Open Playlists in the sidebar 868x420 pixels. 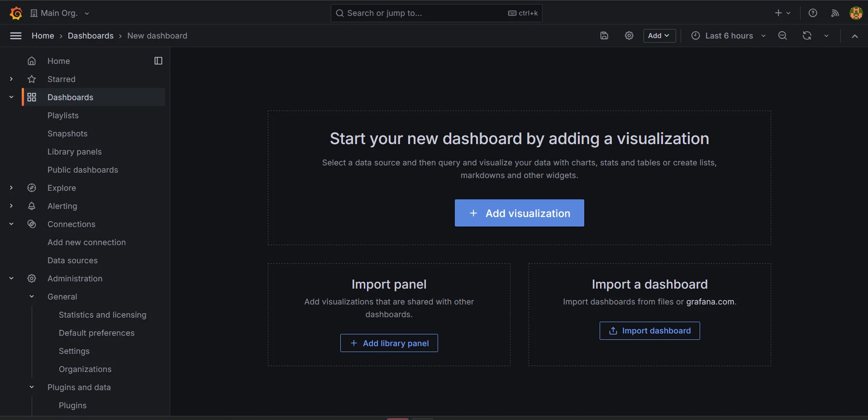pyautogui.click(x=63, y=116)
